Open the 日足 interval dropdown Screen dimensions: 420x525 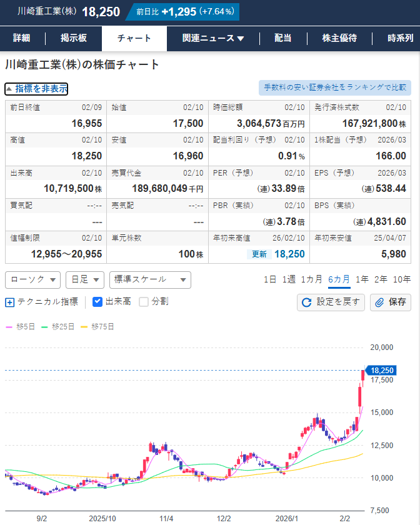pyautogui.click(x=85, y=280)
